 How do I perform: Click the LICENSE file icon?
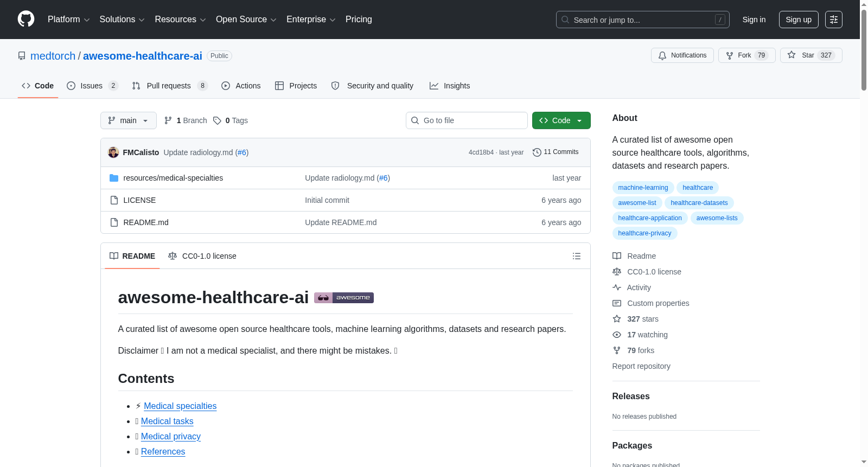[x=114, y=200]
